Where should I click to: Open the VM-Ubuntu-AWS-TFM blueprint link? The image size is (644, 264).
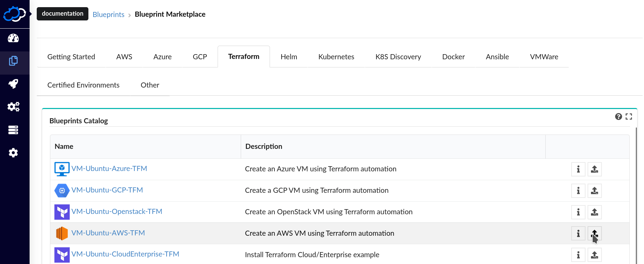(x=108, y=233)
